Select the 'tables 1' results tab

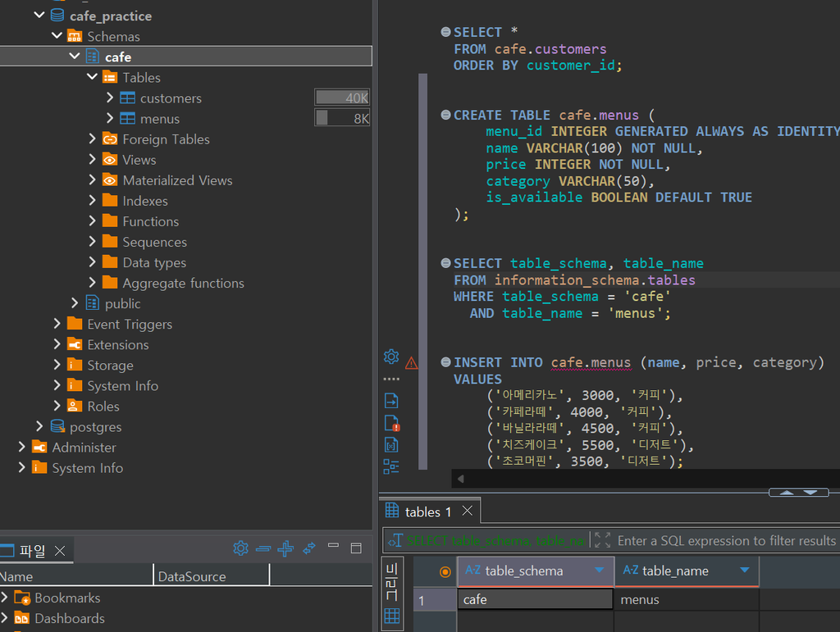[x=428, y=512]
